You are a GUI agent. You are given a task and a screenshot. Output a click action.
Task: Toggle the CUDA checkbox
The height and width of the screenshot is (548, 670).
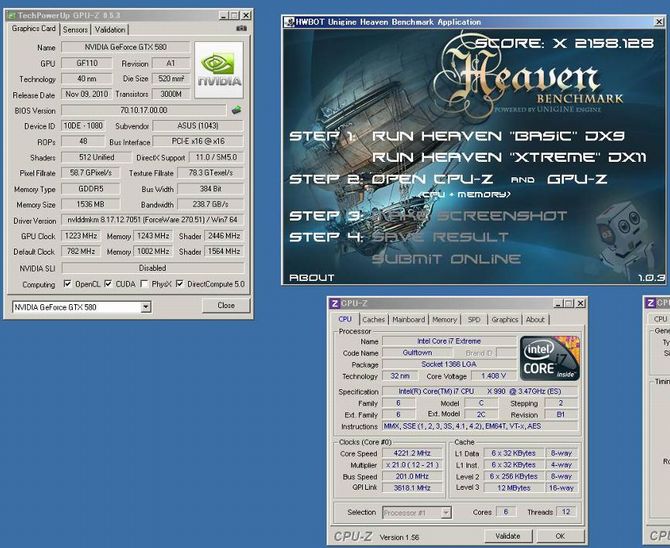pos(108,284)
